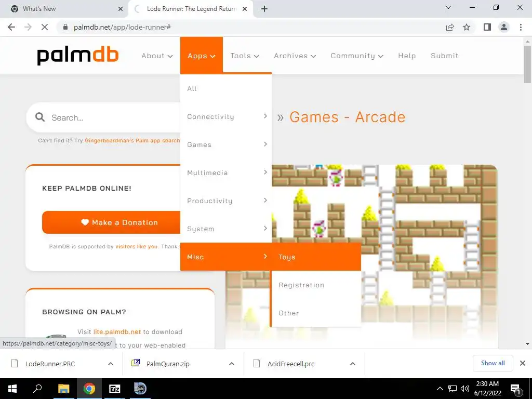Open the lite.palmdb.net link
Screen dimensions: 532x399
click(x=117, y=332)
